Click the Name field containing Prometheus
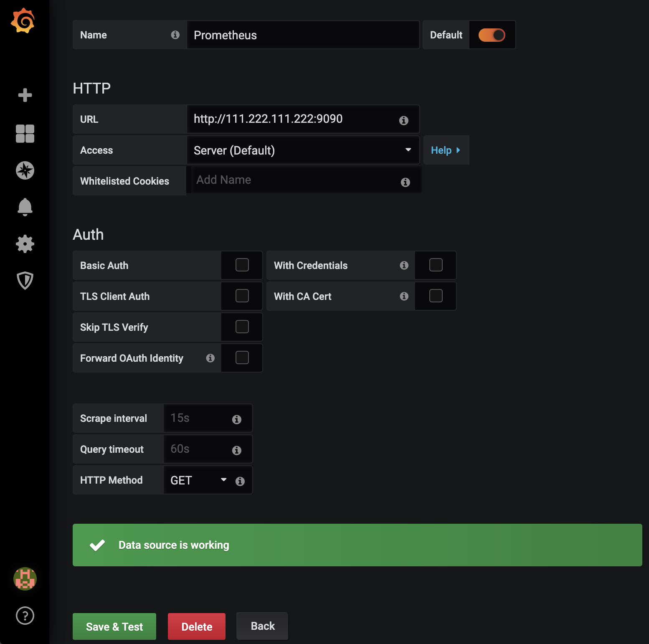 [x=303, y=35]
